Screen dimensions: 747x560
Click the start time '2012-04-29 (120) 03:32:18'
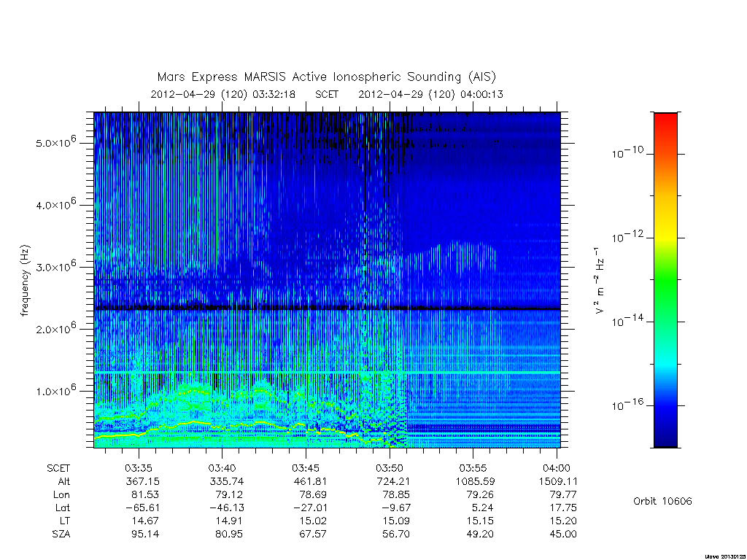coord(223,94)
